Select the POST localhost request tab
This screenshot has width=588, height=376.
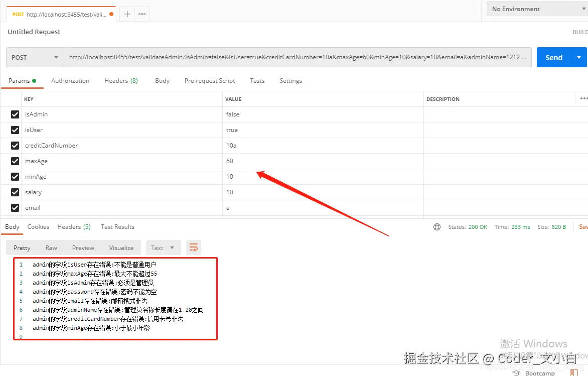(x=60, y=14)
